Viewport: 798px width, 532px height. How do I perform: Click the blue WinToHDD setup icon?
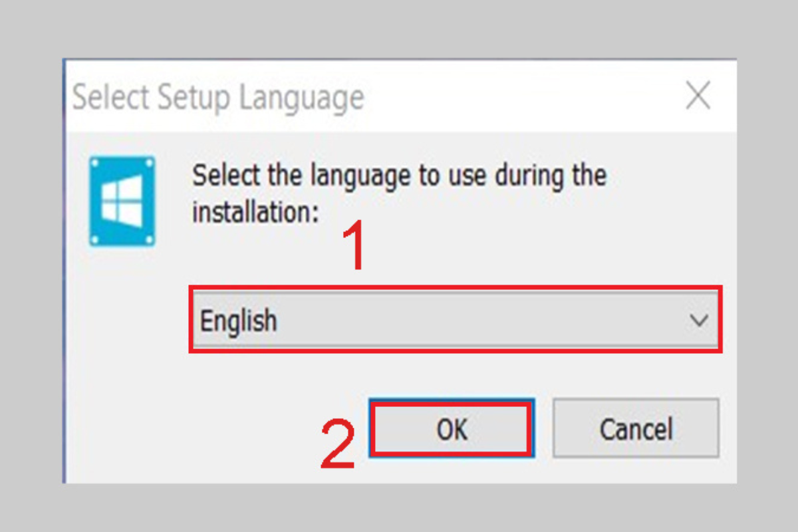click(122, 201)
